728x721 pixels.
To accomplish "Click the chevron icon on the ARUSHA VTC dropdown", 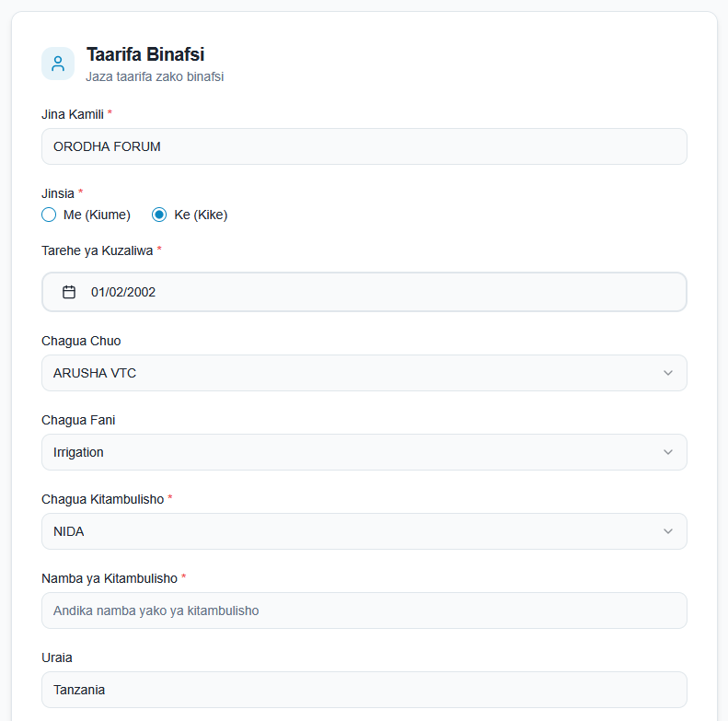I will click(668, 373).
